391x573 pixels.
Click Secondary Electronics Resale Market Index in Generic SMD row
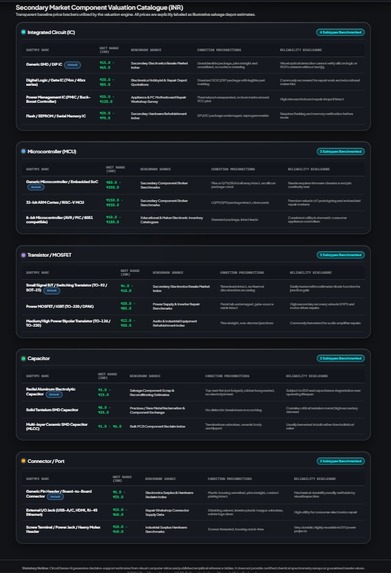coord(159,65)
